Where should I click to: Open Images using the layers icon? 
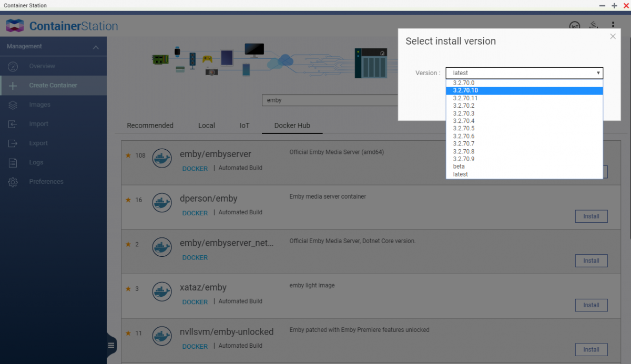point(13,105)
